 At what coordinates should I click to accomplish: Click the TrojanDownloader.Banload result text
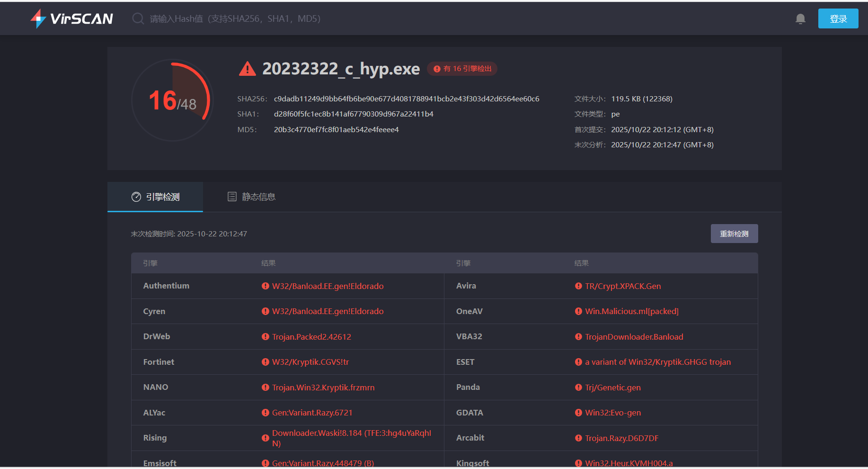tap(634, 337)
